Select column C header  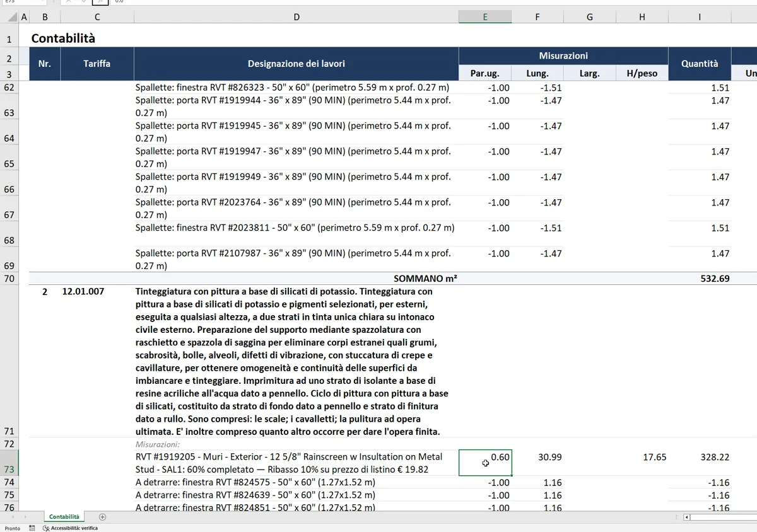tap(97, 17)
